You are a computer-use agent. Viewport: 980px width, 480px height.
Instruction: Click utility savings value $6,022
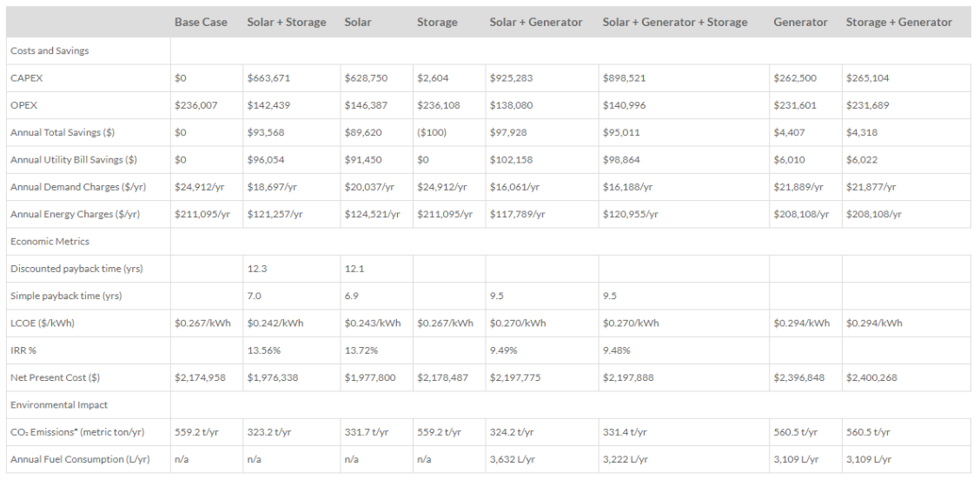click(862, 160)
